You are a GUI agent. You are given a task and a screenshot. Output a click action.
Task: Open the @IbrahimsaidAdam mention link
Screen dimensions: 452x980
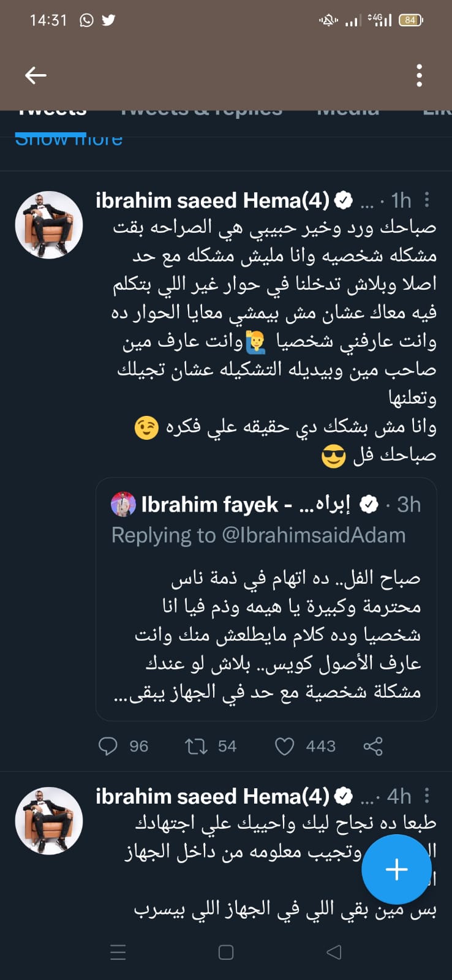click(314, 535)
